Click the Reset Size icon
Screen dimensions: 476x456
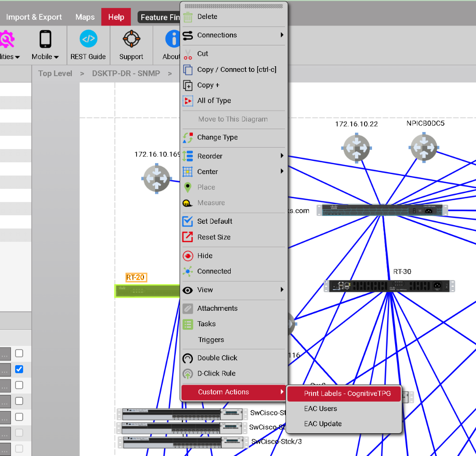click(x=188, y=237)
